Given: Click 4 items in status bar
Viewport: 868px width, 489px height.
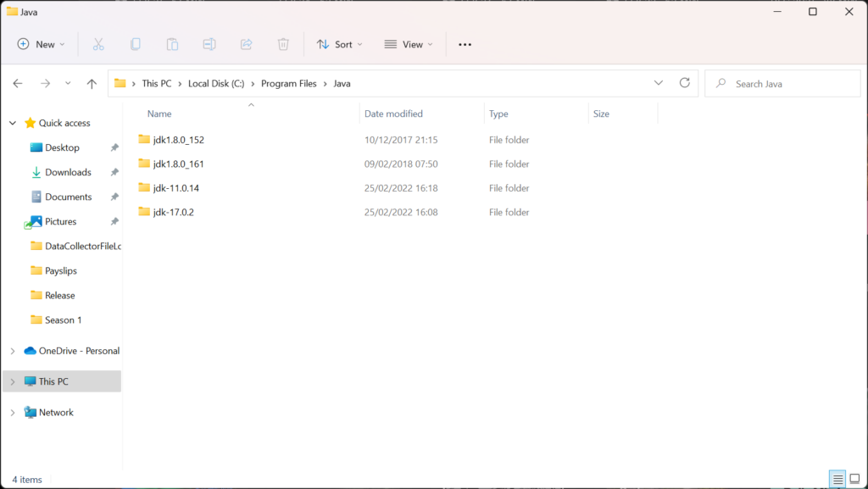Looking at the screenshot, I should pyautogui.click(x=27, y=480).
